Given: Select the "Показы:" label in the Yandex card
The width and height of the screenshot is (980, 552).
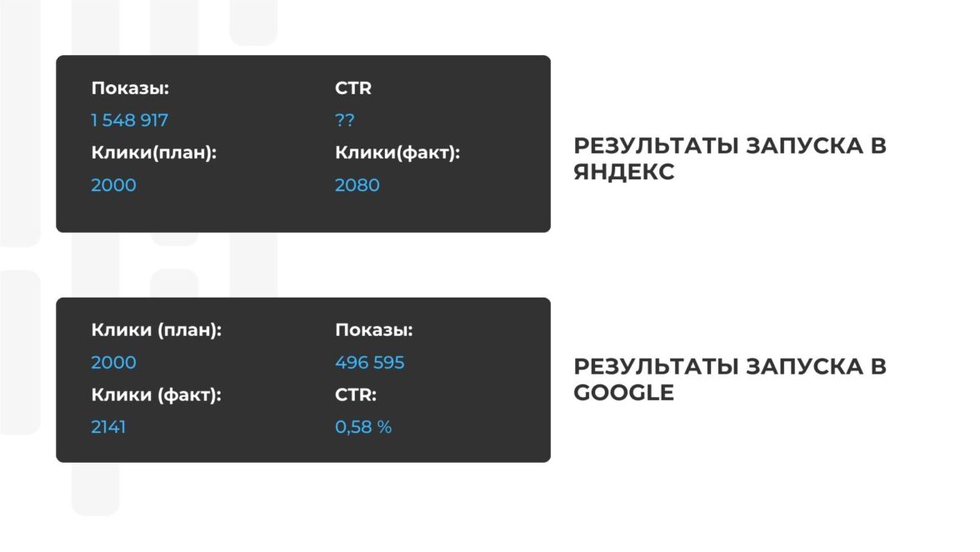Looking at the screenshot, I should (x=130, y=88).
